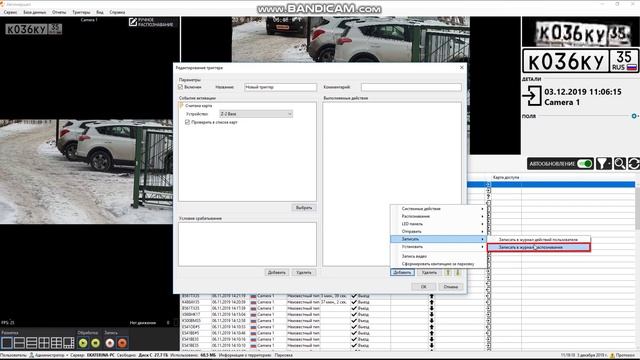The height and width of the screenshot is (360, 640).
Task: Close the trigger editing dialog
Action: point(462,67)
